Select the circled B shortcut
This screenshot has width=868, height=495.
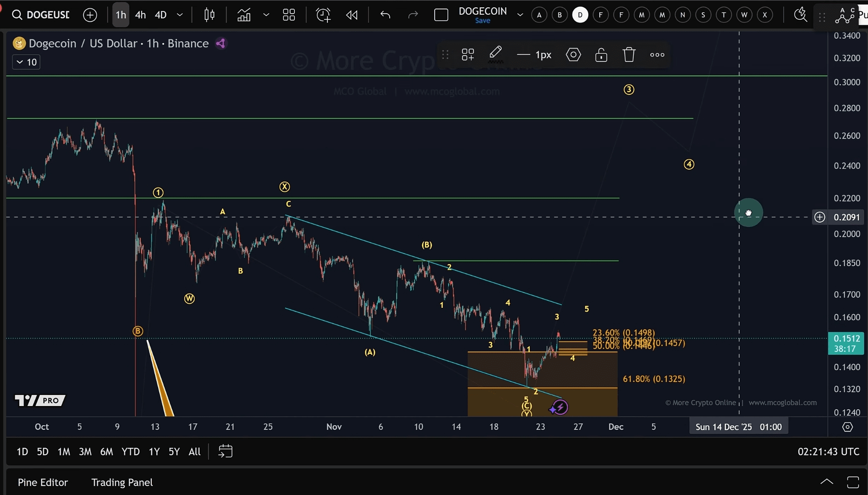(x=559, y=15)
